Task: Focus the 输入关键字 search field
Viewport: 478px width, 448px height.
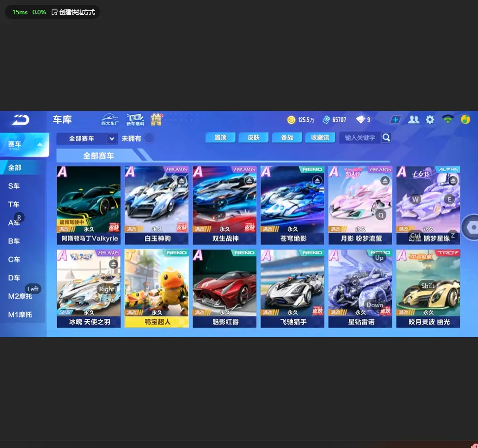Action: [x=360, y=138]
